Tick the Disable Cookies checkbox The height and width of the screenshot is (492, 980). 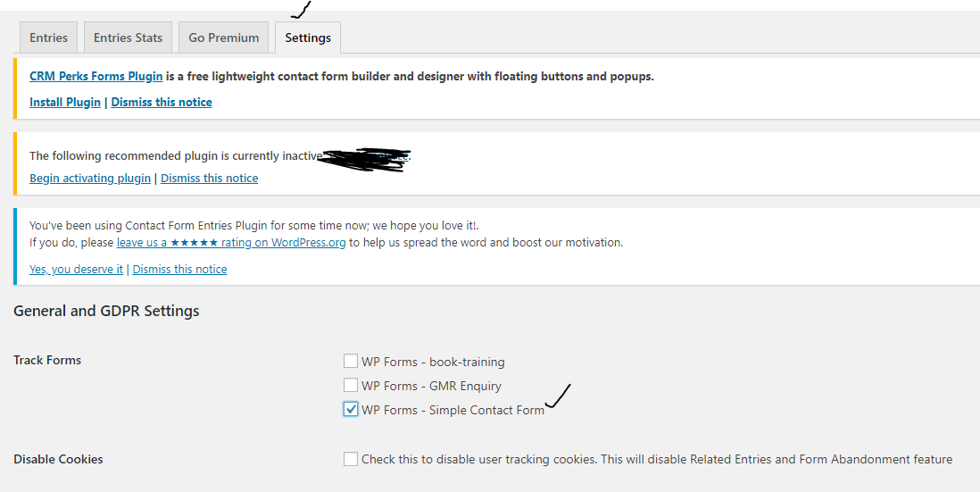click(x=351, y=459)
